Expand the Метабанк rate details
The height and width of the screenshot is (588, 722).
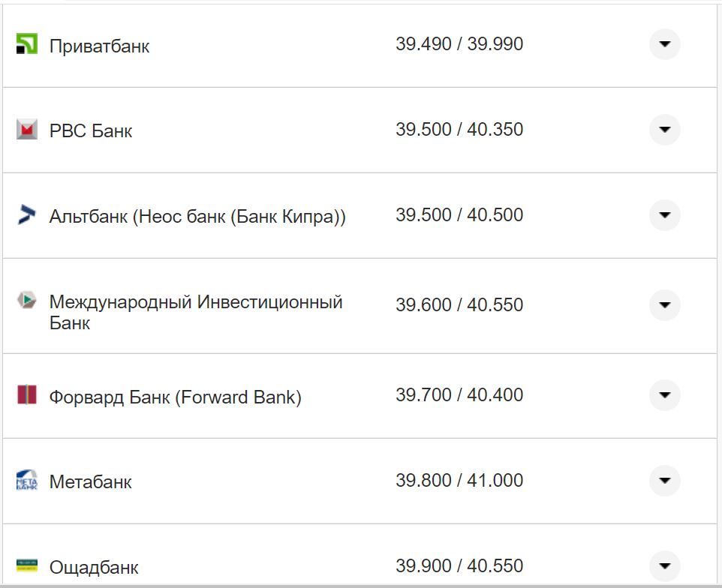tap(664, 481)
